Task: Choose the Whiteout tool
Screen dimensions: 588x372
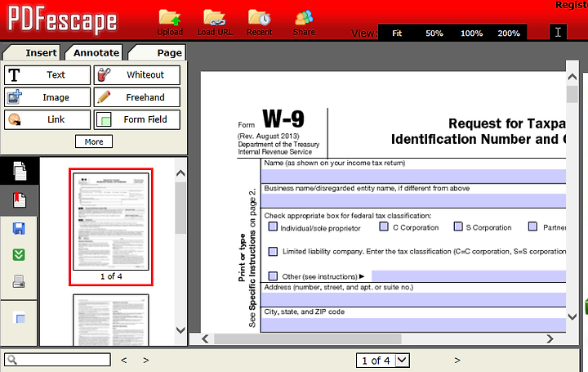Action: pos(137,75)
